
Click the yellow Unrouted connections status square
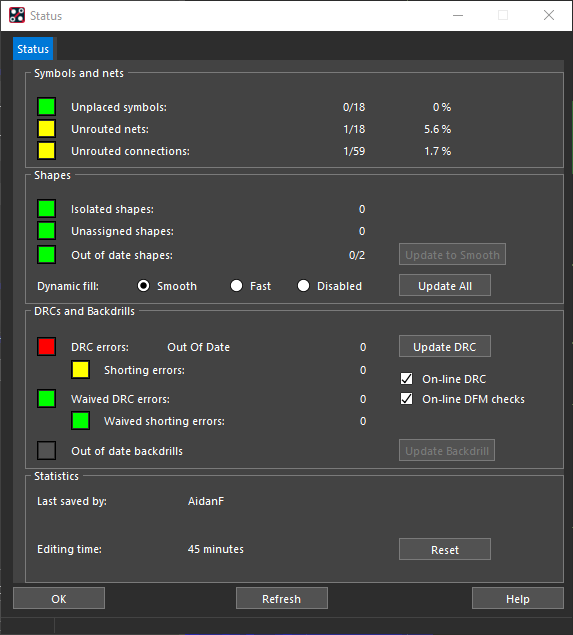point(47,151)
